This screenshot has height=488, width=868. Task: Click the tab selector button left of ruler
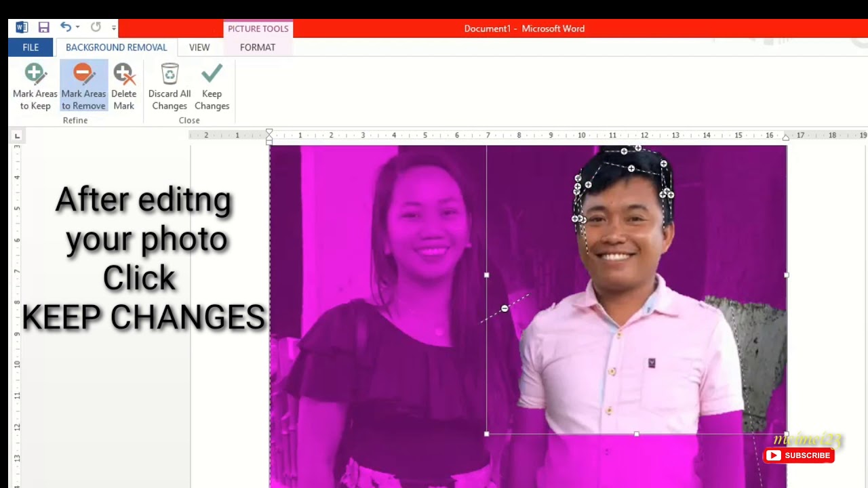(x=18, y=136)
